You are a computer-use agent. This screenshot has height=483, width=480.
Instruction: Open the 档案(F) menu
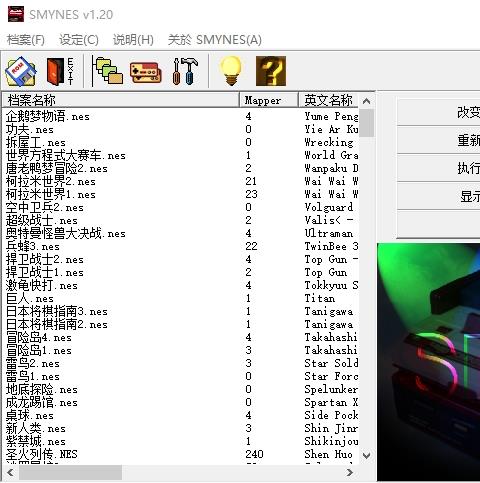tap(26, 40)
